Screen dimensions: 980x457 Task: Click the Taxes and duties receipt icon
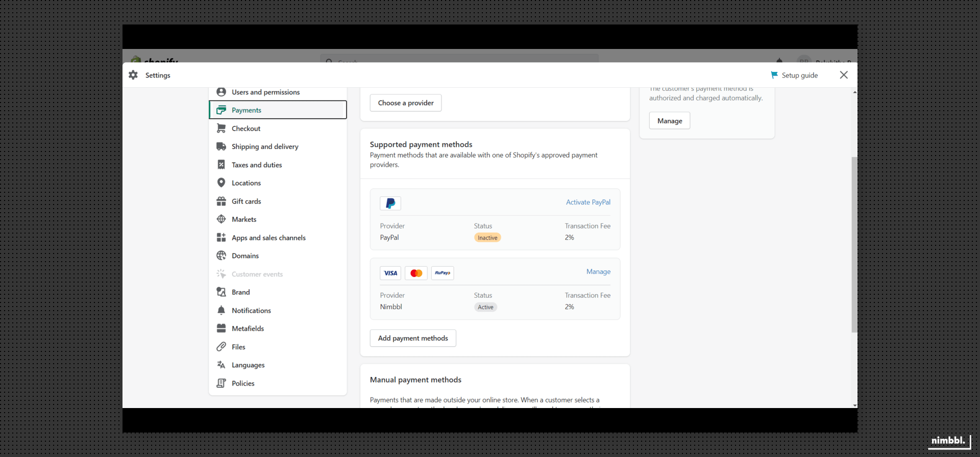(221, 165)
